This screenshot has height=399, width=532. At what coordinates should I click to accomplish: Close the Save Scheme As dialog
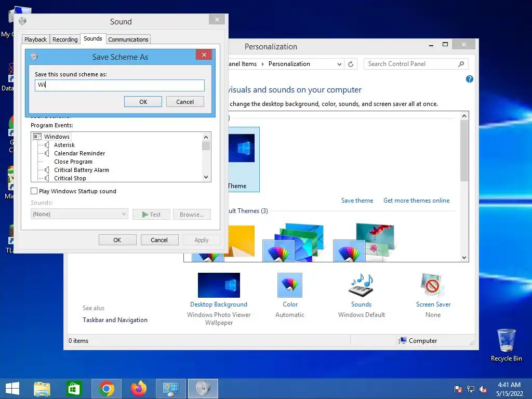(204, 55)
